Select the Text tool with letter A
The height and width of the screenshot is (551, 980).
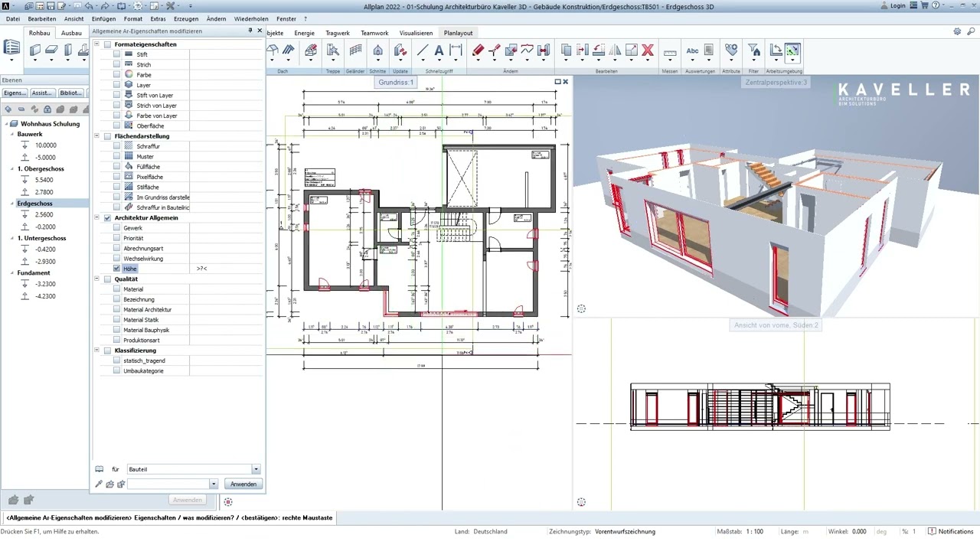(x=439, y=51)
